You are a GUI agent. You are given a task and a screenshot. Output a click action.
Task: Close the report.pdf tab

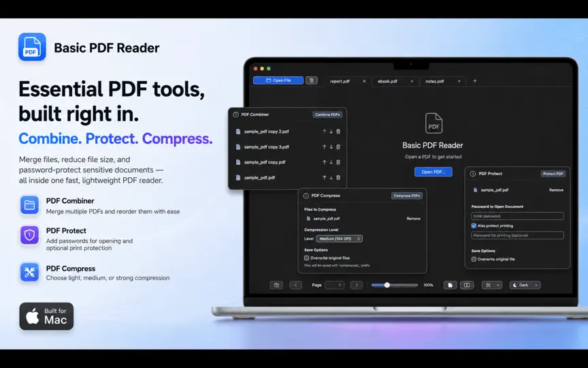[364, 81]
